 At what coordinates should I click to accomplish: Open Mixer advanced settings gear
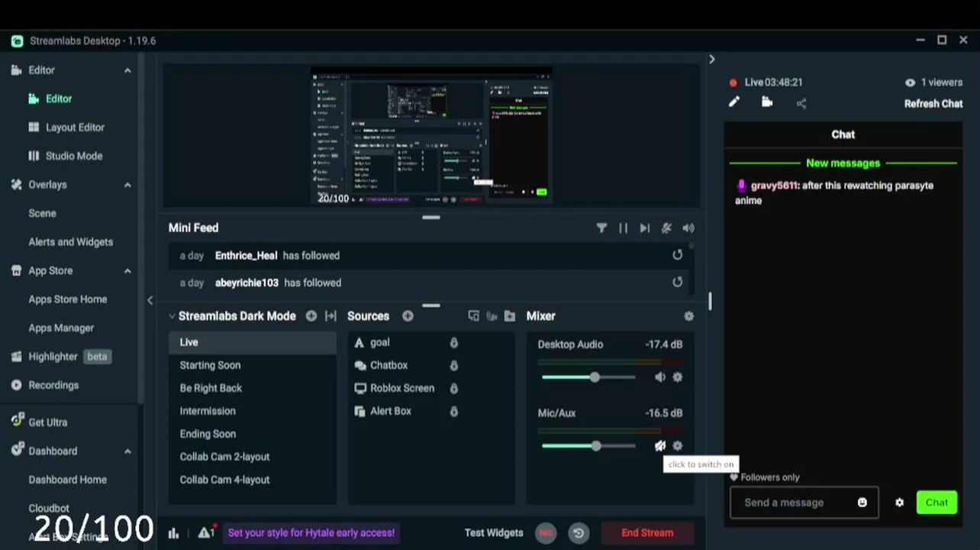point(688,315)
